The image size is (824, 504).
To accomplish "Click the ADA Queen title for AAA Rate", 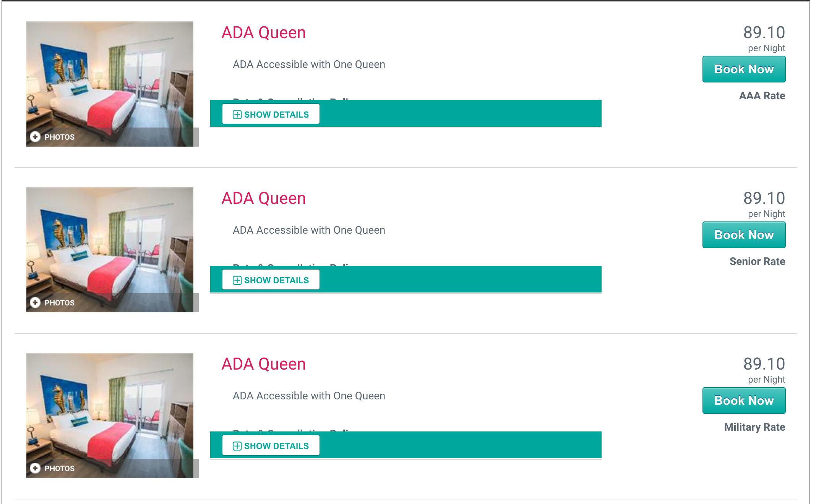I will 264,33.
